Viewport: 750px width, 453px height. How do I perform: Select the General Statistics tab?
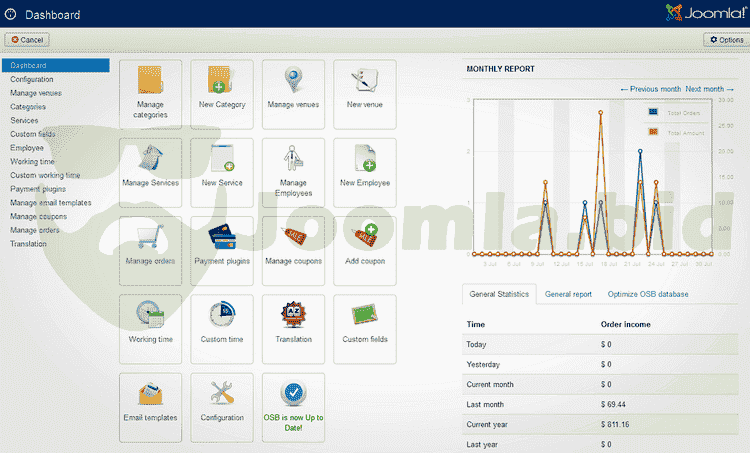point(500,295)
